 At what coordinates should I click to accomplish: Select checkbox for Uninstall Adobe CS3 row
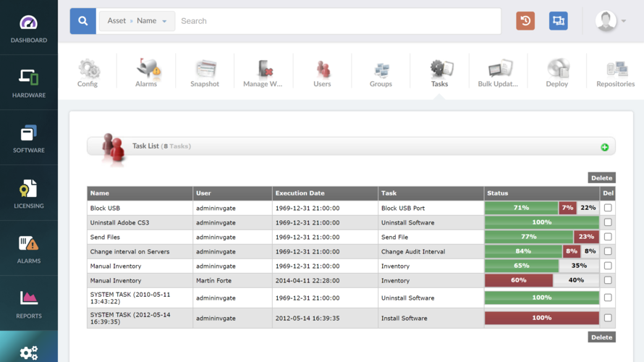[x=608, y=222]
